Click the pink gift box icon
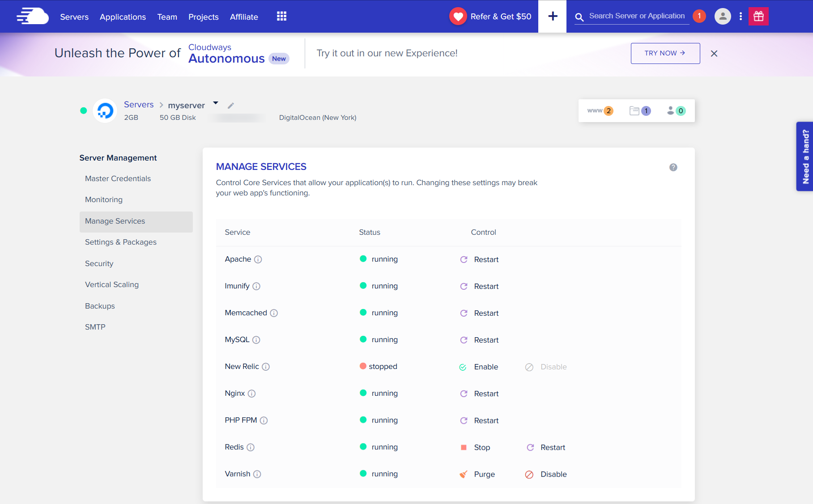The width and height of the screenshot is (813, 504). (758, 16)
